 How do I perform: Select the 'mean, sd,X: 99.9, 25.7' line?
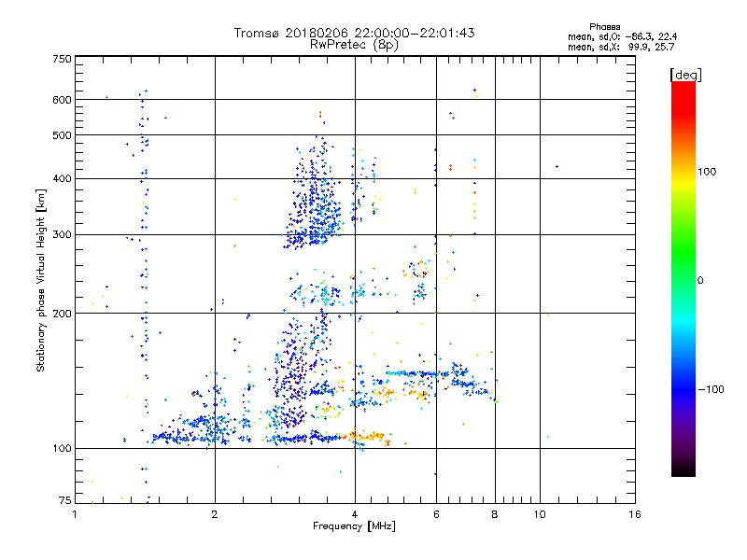(x=621, y=47)
